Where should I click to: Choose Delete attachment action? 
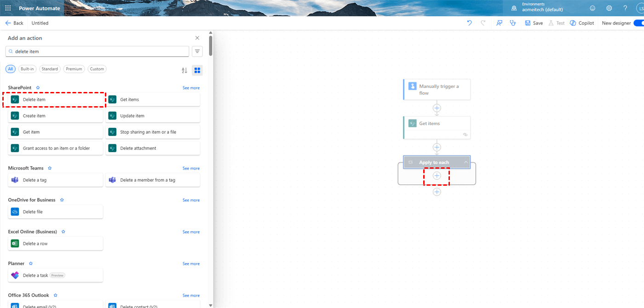tap(153, 148)
